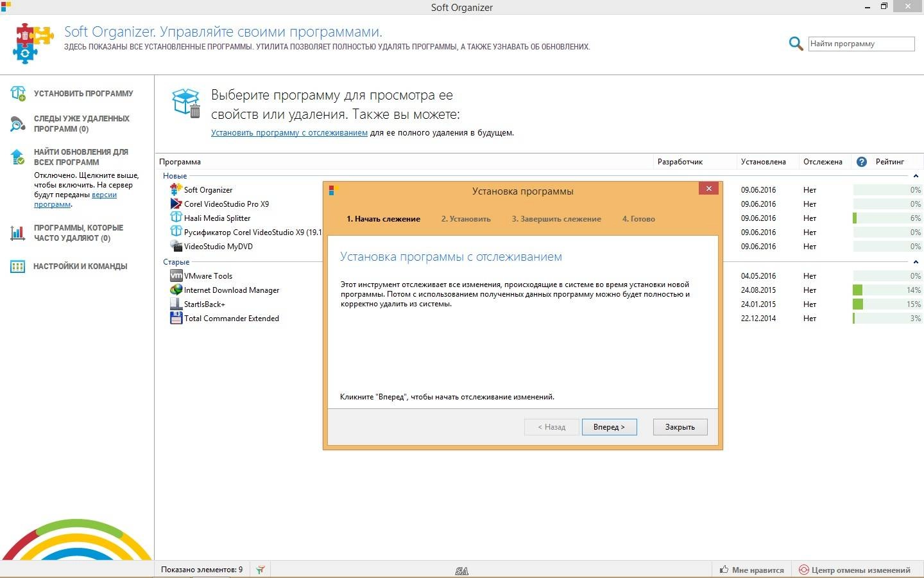The image size is (924, 578).
Task: Click the Internet Download Manager icon
Action: coord(176,290)
